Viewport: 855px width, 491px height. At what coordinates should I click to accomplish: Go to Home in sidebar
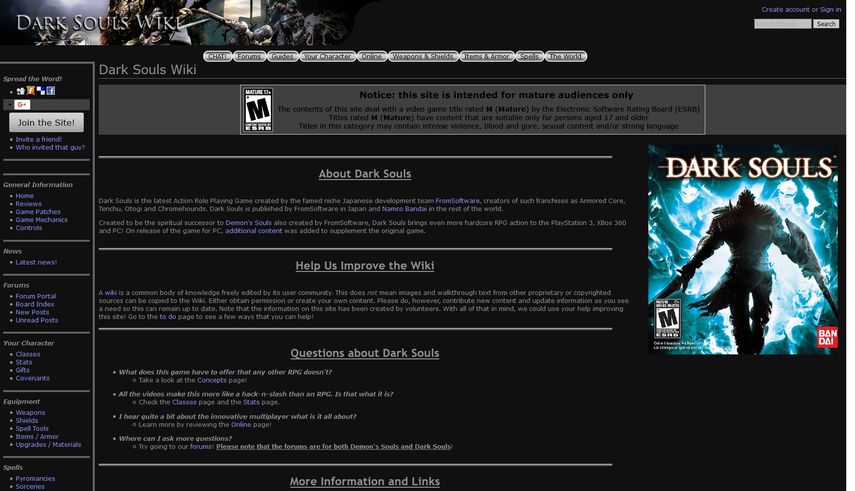[x=25, y=196]
